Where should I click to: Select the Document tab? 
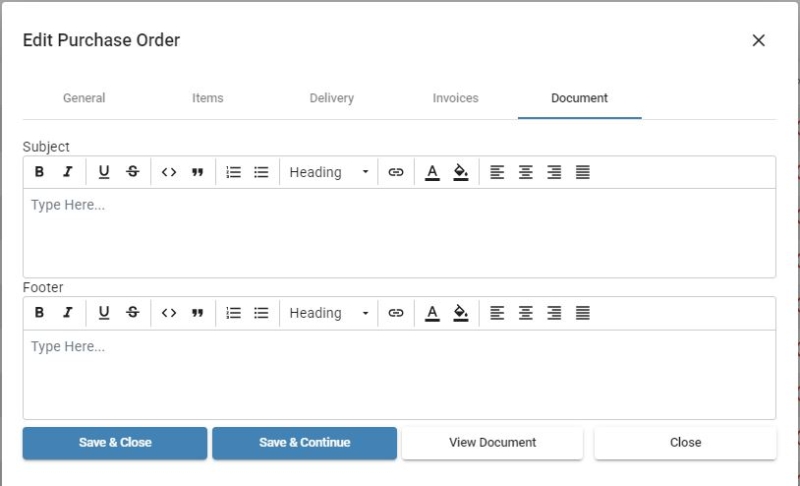click(580, 98)
